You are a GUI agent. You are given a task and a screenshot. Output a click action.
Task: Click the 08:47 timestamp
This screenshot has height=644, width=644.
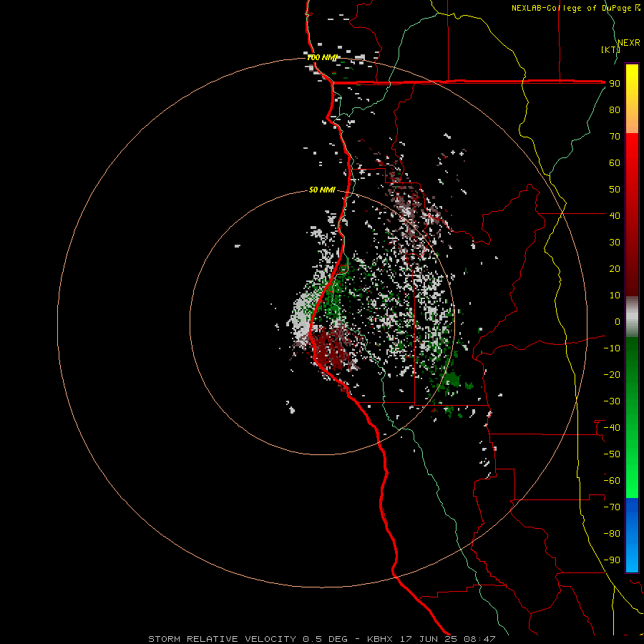click(x=479, y=639)
